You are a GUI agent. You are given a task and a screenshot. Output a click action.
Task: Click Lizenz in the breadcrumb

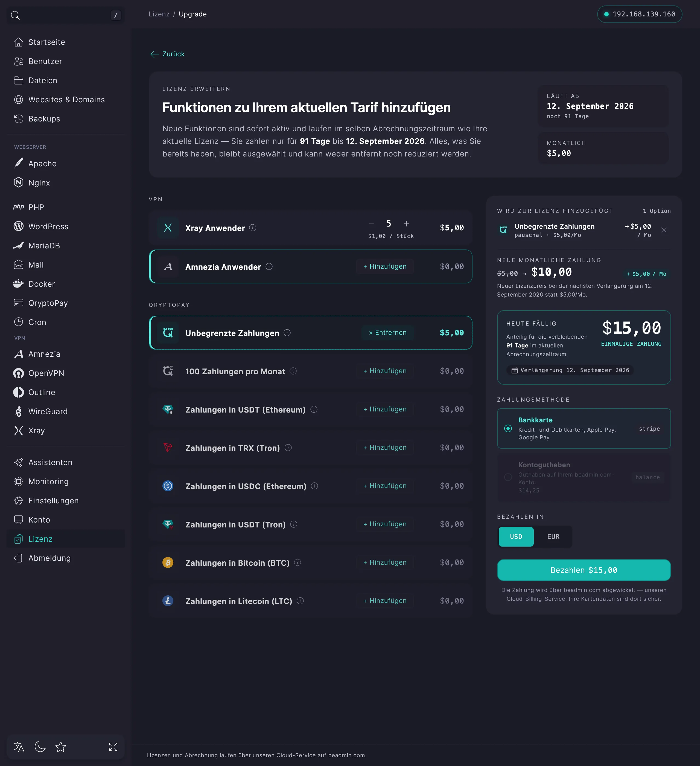(x=159, y=14)
